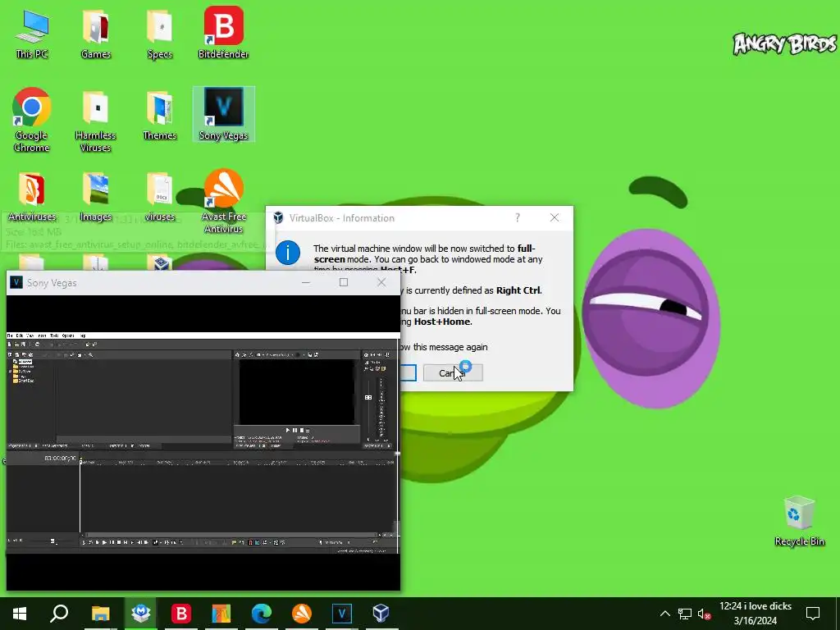Open the notification center
840x630 pixels.
pyautogui.click(x=813, y=614)
